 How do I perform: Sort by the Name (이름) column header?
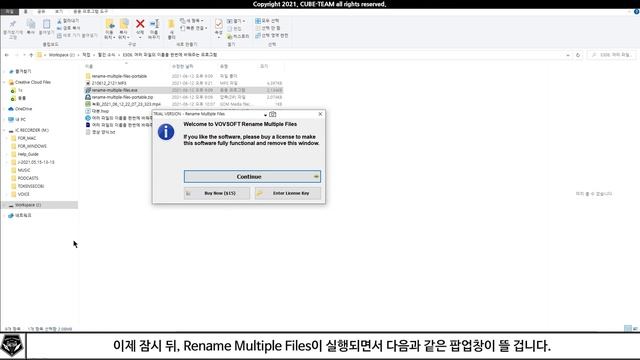[x=89, y=66]
